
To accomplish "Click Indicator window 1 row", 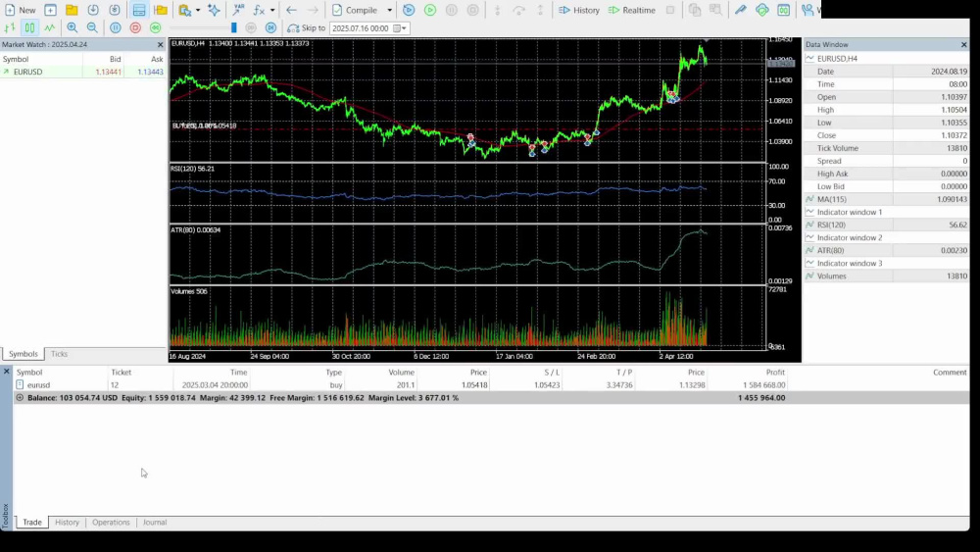I will point(886,212).
